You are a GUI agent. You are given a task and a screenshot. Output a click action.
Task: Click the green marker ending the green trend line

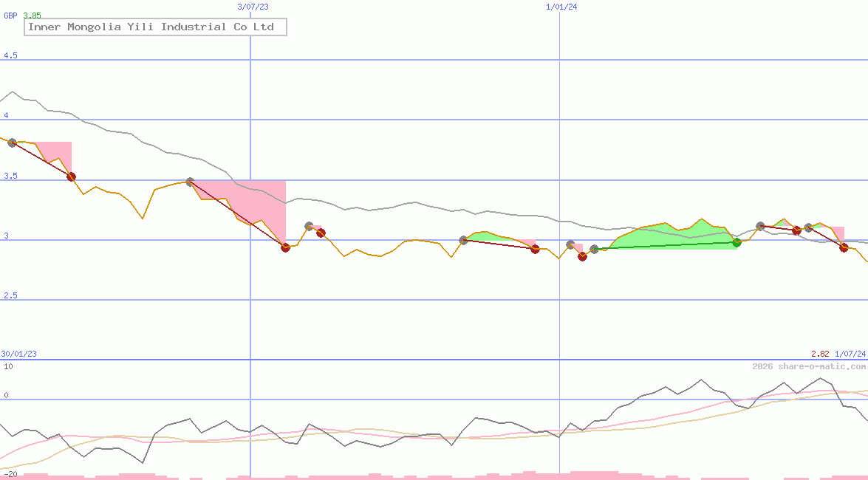(x=737, y=242)
